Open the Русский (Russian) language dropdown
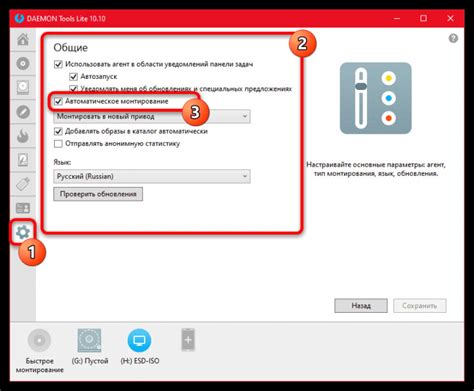The image size is (474, 391). click(152, 176)
